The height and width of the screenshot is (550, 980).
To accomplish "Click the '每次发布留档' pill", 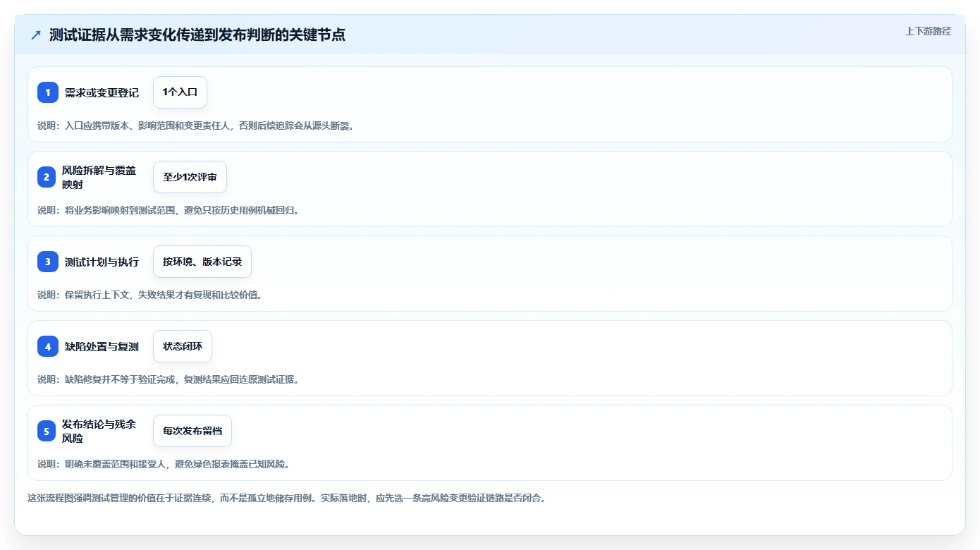I will [192, 431].
